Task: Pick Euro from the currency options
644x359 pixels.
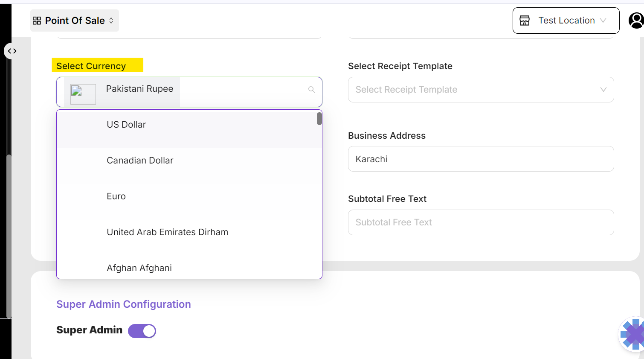Action: (x=116, y=196)
